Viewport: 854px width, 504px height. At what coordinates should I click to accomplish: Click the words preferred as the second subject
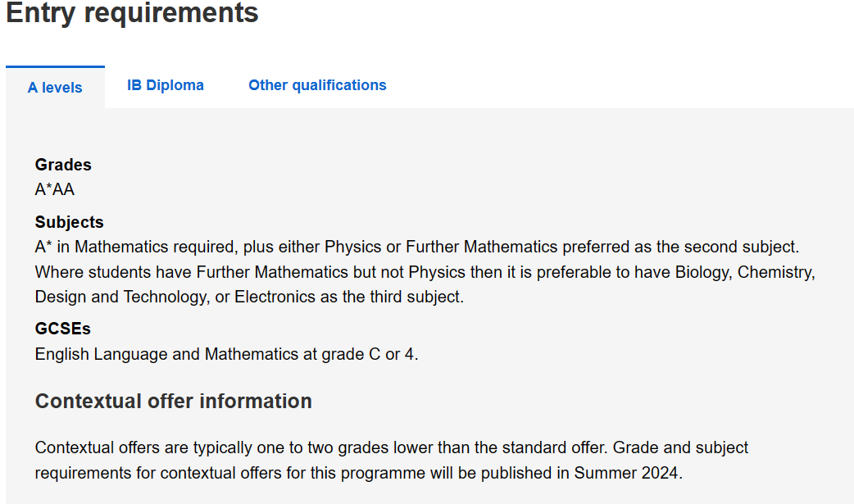tap(681, 247)
